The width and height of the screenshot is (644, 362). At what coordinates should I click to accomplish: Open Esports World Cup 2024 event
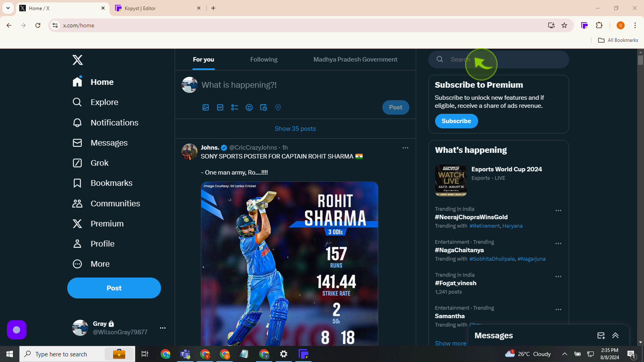(499, 181)
